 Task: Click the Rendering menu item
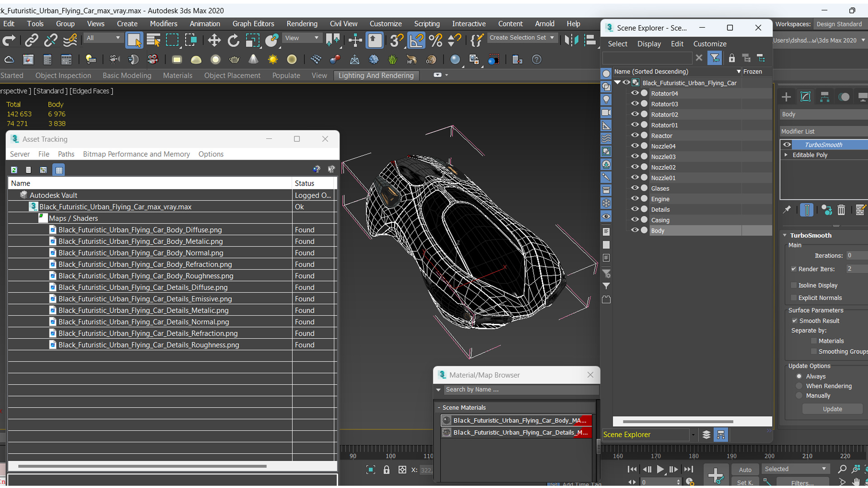click(x=302, y=23)
